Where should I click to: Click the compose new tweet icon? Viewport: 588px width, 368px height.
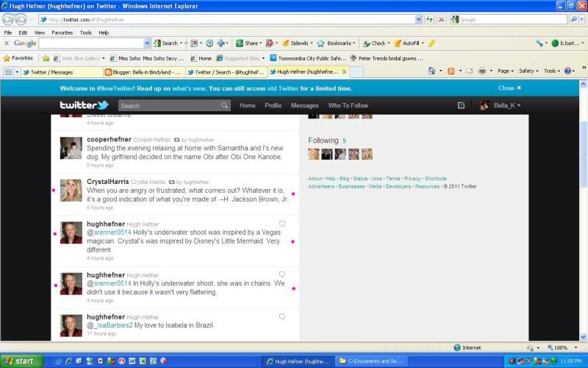click(x=462, y=105)
